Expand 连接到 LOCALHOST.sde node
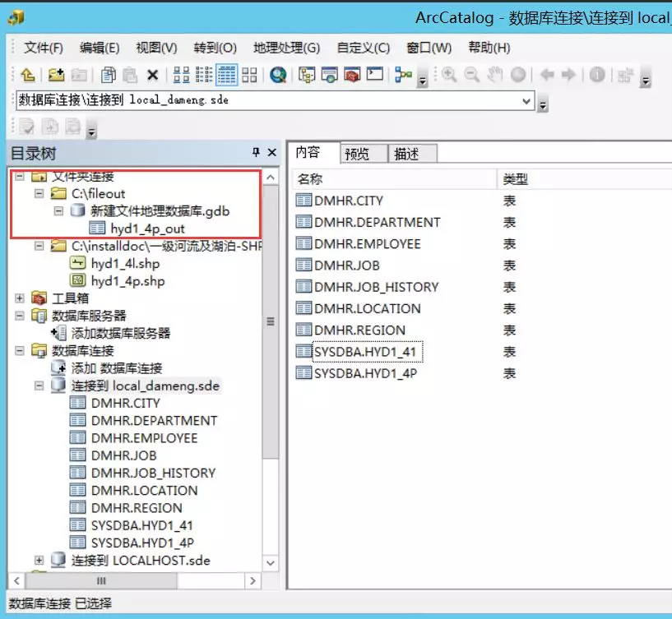Image resolution: width=672 pixels, height=619 pixels. pos(39,560)
